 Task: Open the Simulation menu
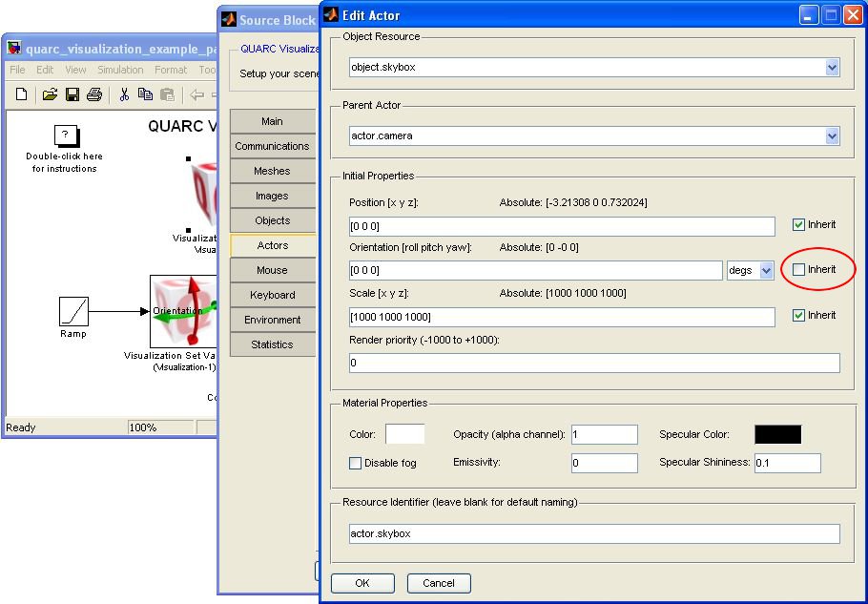(120, 70)
